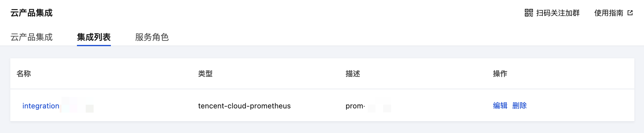Click 编辑 to edit the integration
644x133 pixels.
pos(500,105)
